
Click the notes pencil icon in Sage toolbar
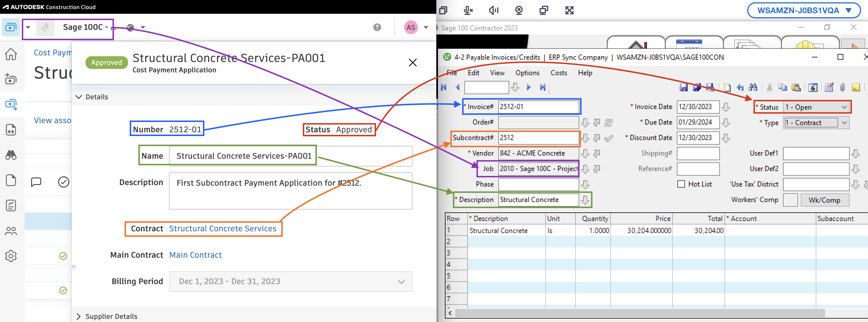(x=829, y=87)
